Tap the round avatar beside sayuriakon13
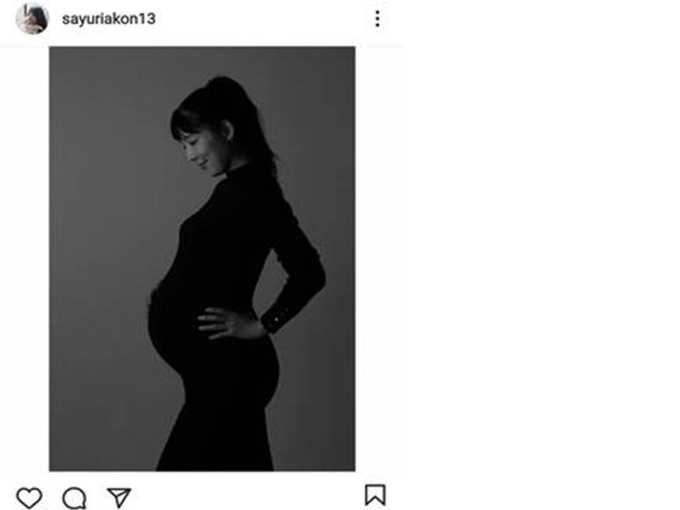The width and height of the screenshot is (680, 510). pos(32,19)
